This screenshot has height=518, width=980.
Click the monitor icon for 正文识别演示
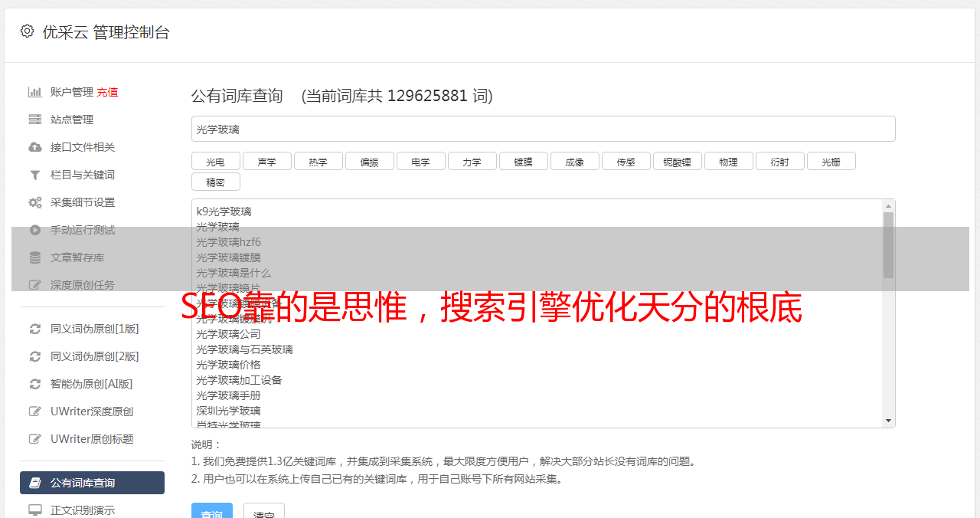35,510
